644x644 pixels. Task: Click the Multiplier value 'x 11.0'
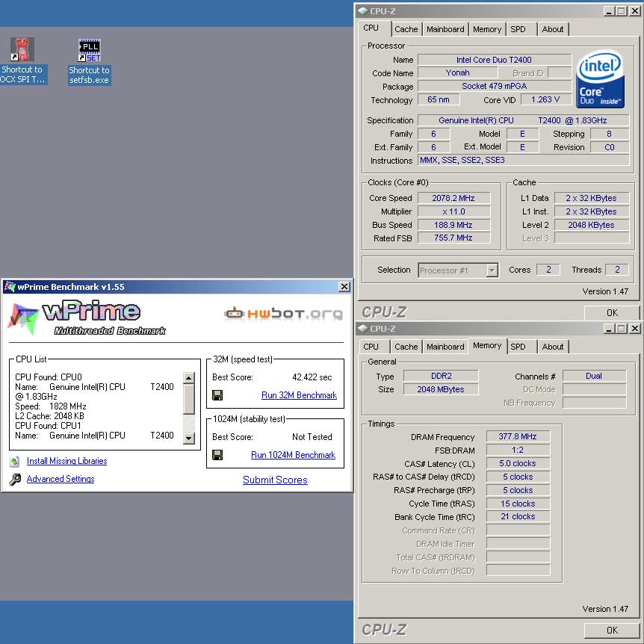click(453, 211)
